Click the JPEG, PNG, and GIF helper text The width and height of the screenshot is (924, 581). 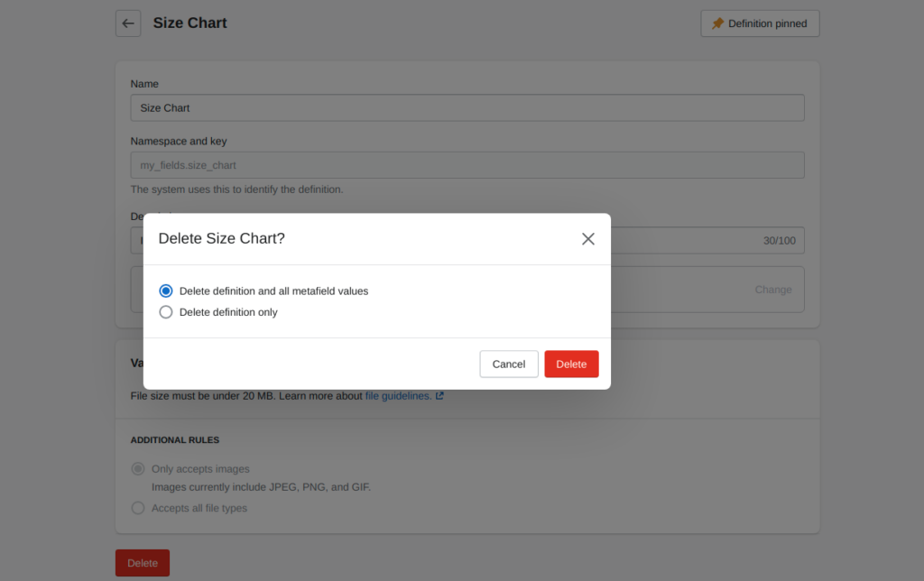pyautogui.click(x=261, y=487)
